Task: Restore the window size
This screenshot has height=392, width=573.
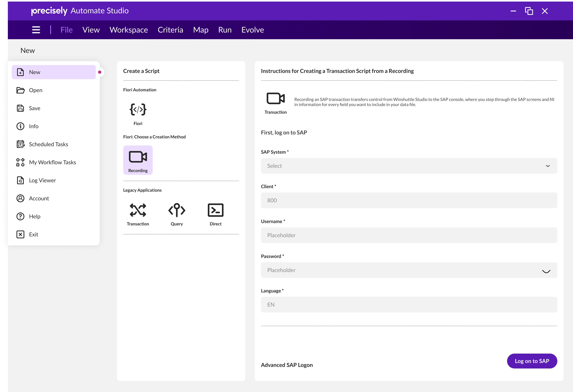Action: click(x=529, y=11)
